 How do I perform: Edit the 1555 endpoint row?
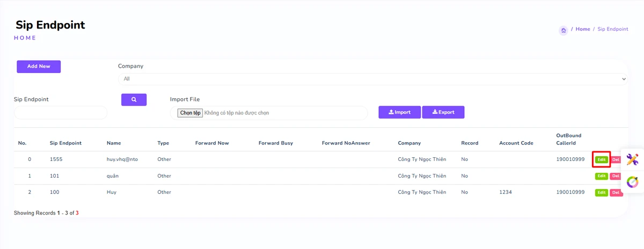601,159
